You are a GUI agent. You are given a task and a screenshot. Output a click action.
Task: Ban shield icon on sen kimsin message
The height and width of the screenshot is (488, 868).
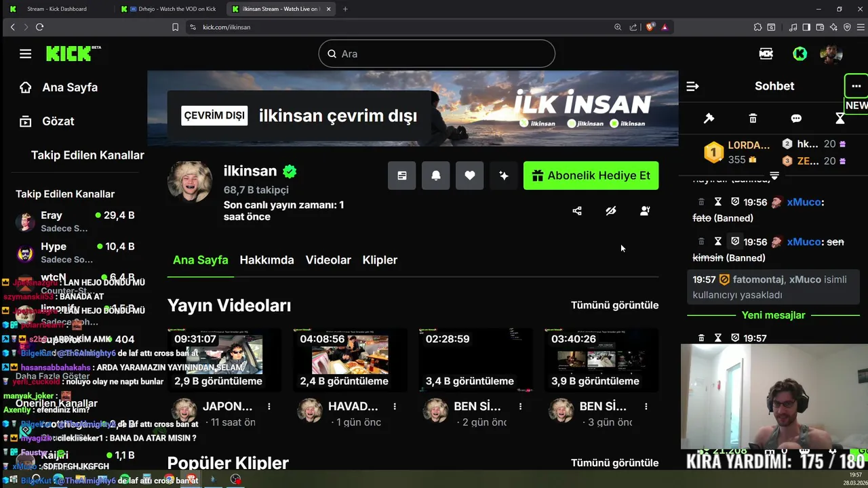click(x=734, y=241)
